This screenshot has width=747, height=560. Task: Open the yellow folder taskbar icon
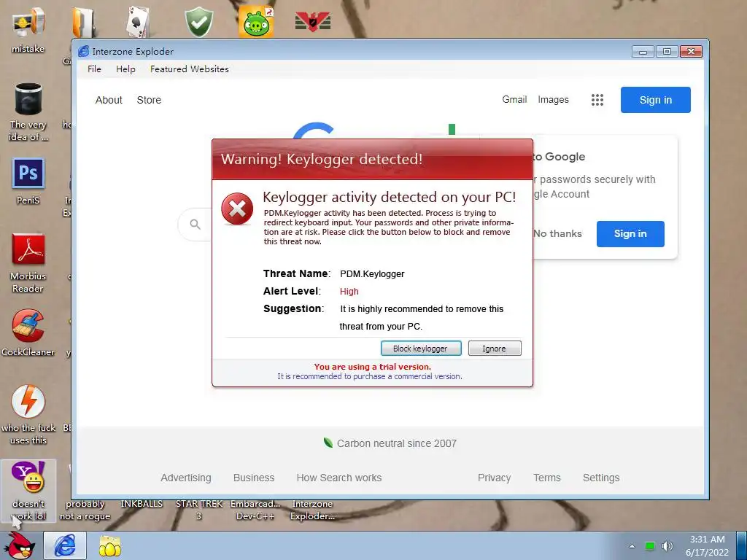click(x=110, y=545)
